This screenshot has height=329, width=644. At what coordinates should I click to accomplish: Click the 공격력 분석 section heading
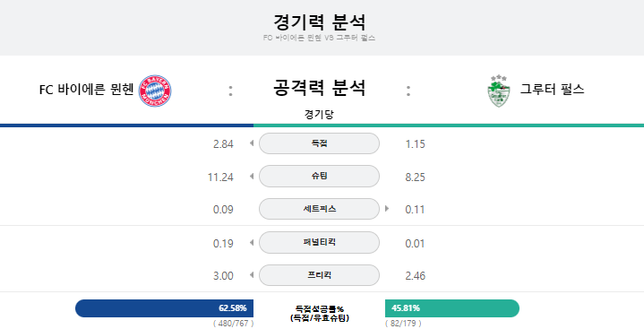(319, 88)
